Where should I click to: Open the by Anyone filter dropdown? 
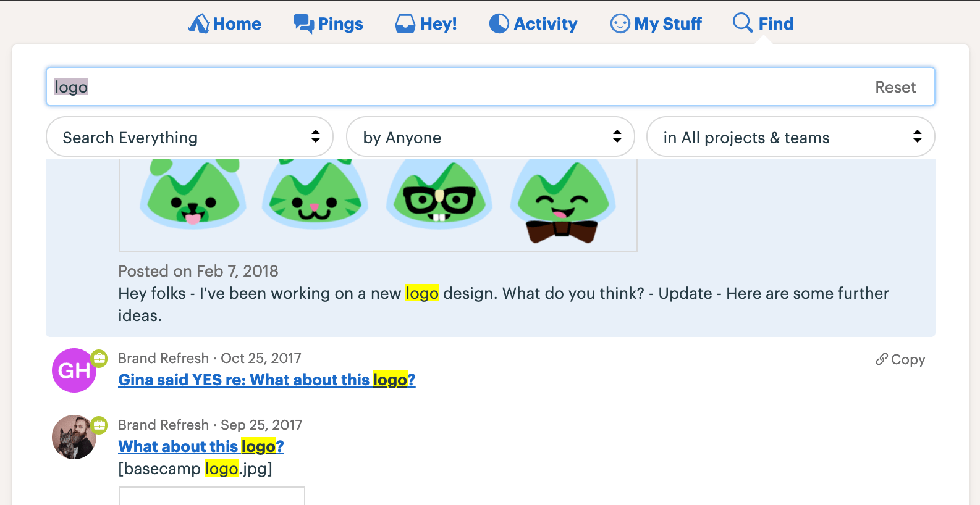pos(490,137)
